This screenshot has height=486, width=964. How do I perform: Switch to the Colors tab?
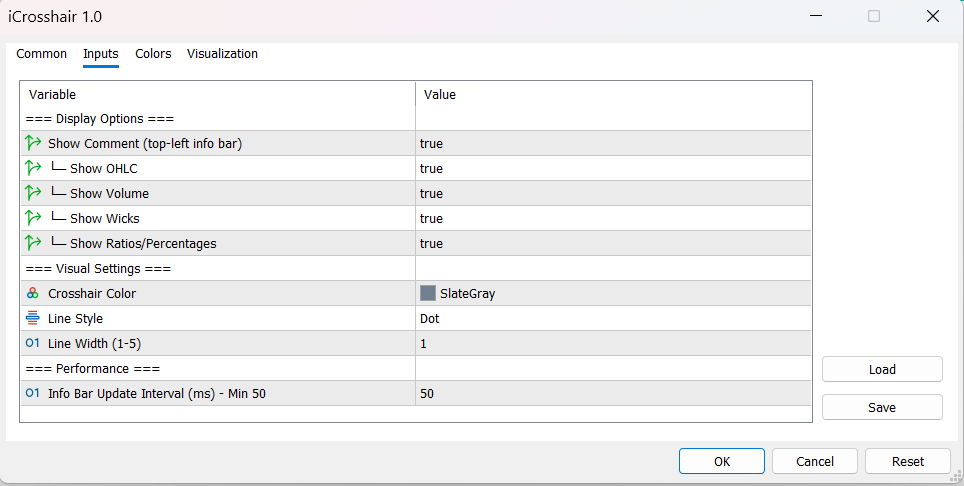[153, 54]
